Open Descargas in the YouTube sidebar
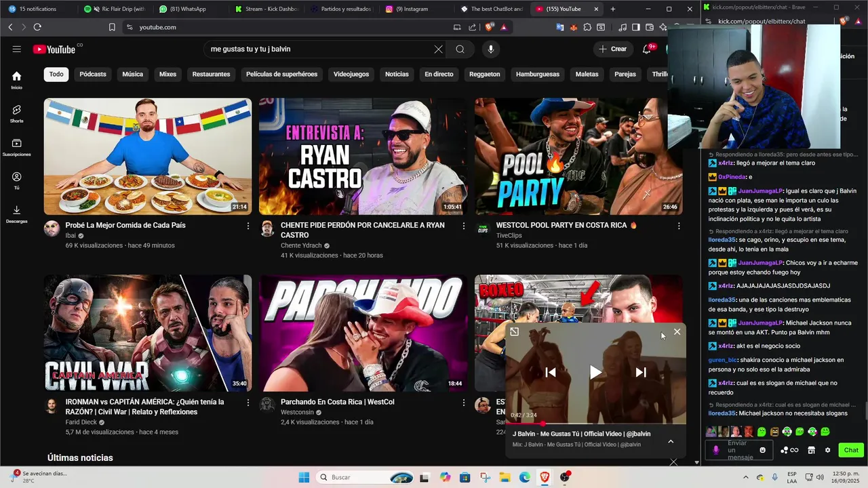The height and width of the screenshot is (488, 868). point(16,213)
